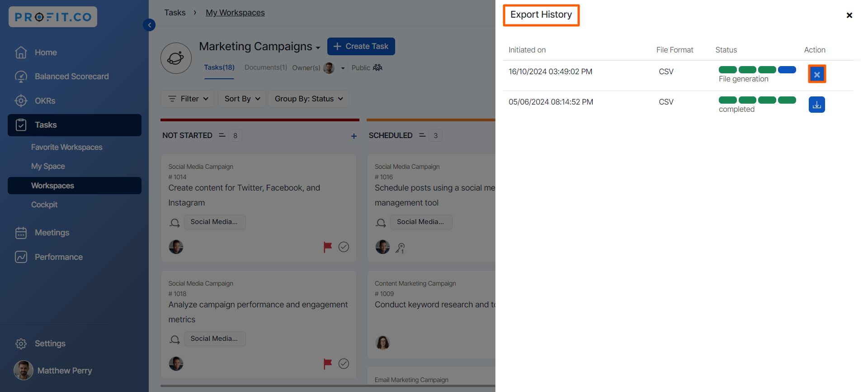Image resolution: width=868 pixels, height=392 pixels.
Task: Open Group By: Status dropdown
Action: [308, 99]
